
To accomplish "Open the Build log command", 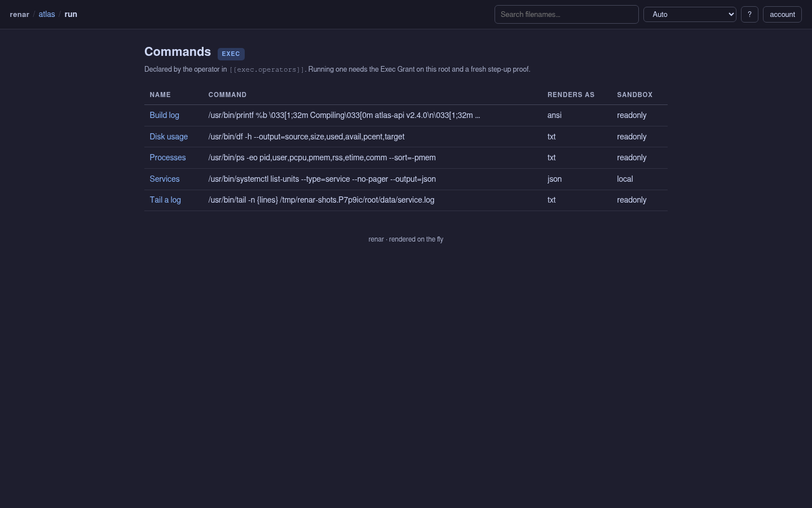I will pyautogui.click(x=164, y=115).
